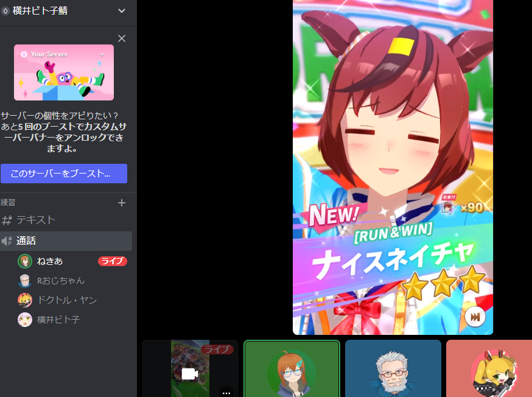Viewport: 532px width, 397px height.
Task: Select the 通話 voice channel
Action: tap(66, 241)
